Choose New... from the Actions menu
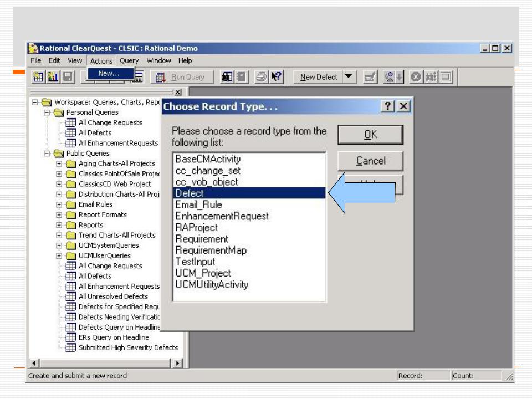Screen dimensions: 532x399 point(111,73)
